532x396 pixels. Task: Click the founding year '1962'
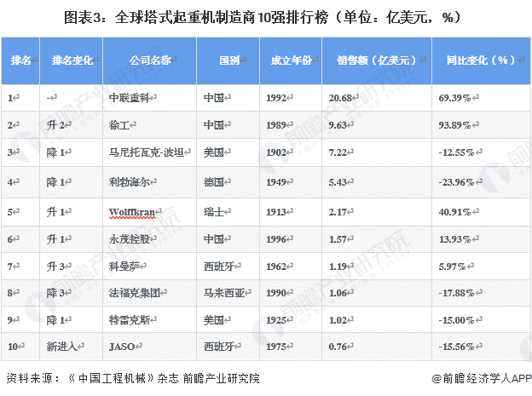click(276, 267)
